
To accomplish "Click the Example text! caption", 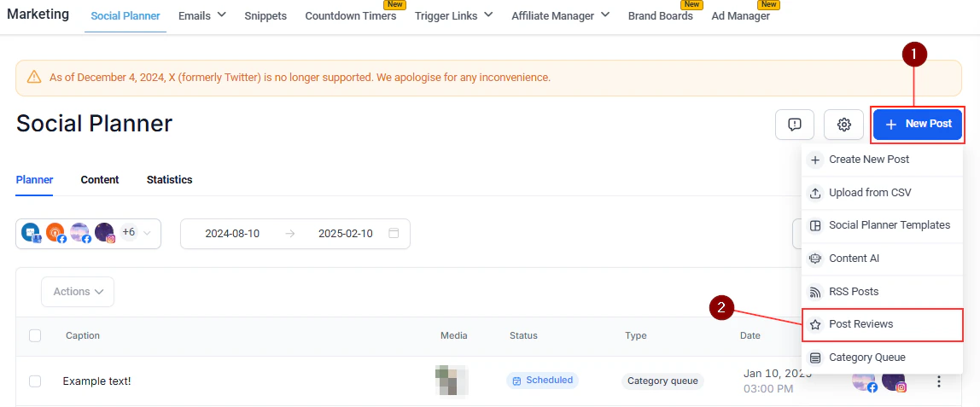I will 96,381.
